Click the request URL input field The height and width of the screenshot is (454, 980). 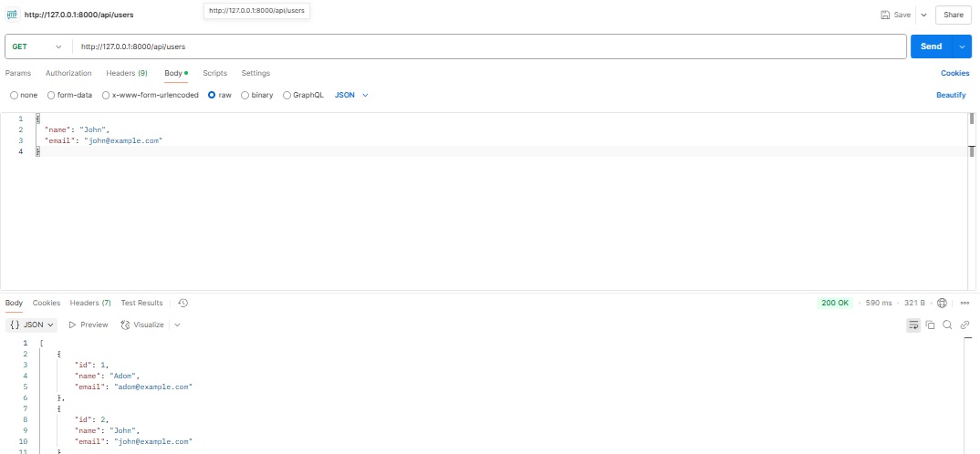coord(489,46)
